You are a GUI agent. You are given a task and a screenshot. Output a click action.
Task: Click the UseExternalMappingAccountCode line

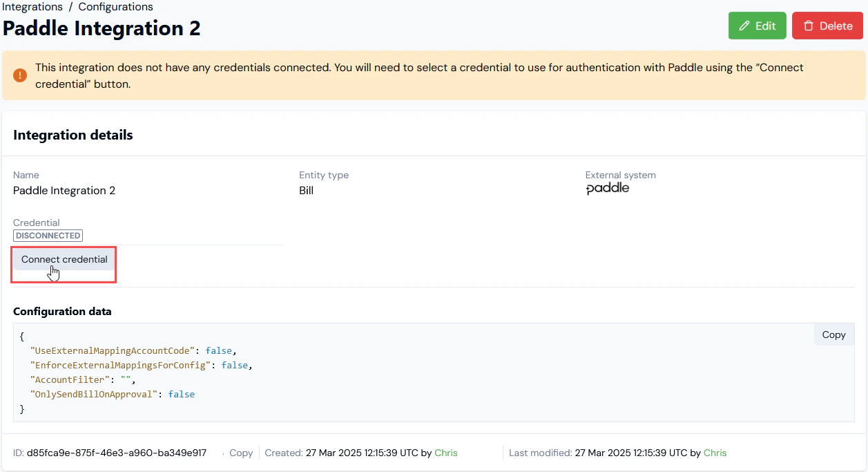click(133, 350)
